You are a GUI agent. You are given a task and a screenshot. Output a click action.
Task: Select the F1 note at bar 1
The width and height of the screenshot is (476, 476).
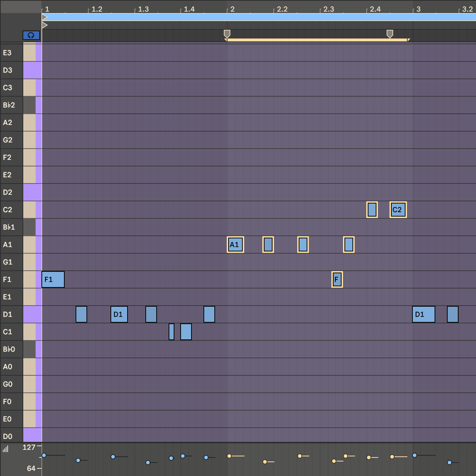[x=53, y=279]
